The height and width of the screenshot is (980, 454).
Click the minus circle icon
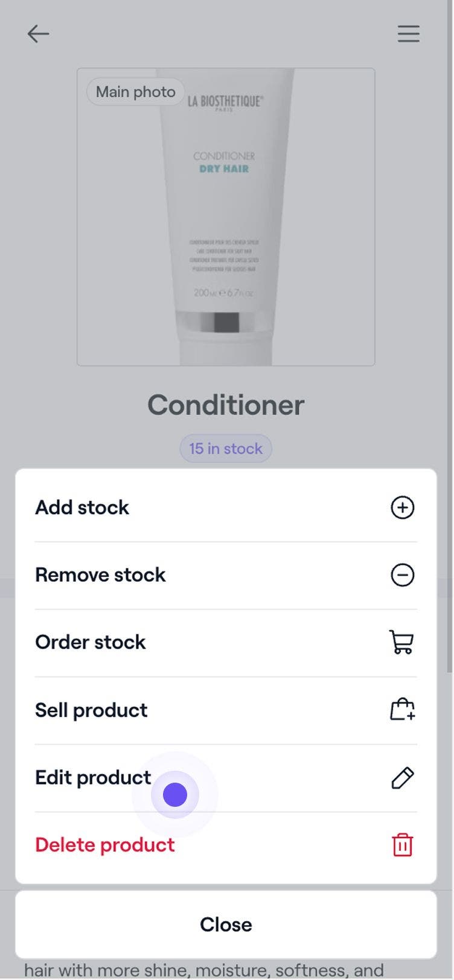402,575
